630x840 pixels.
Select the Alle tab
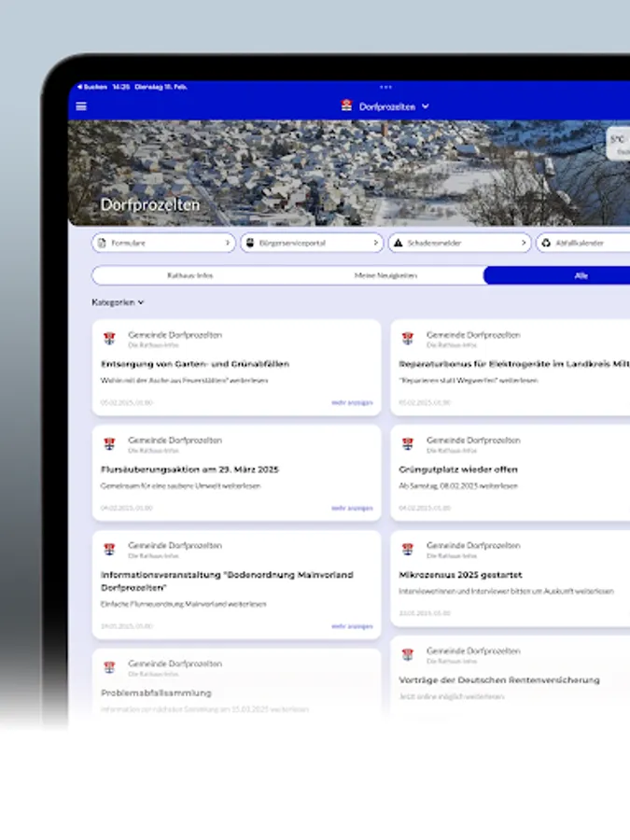coord(557,275)
